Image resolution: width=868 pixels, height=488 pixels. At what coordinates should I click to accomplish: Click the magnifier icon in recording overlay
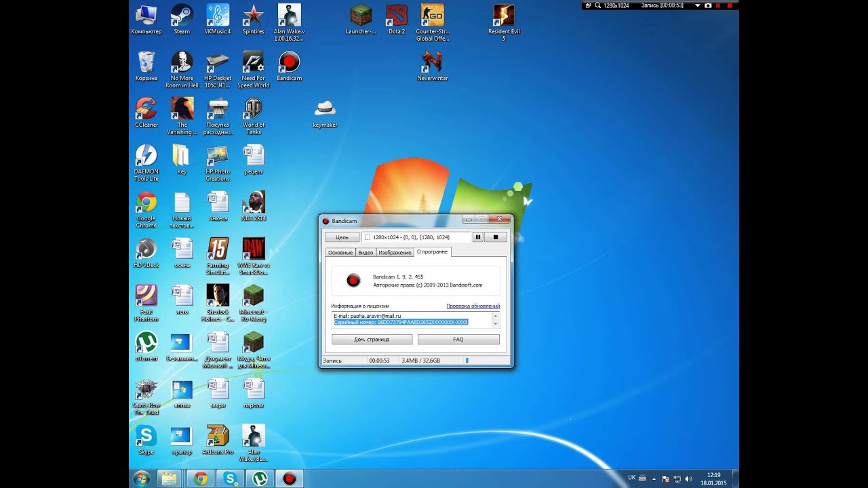597,5
